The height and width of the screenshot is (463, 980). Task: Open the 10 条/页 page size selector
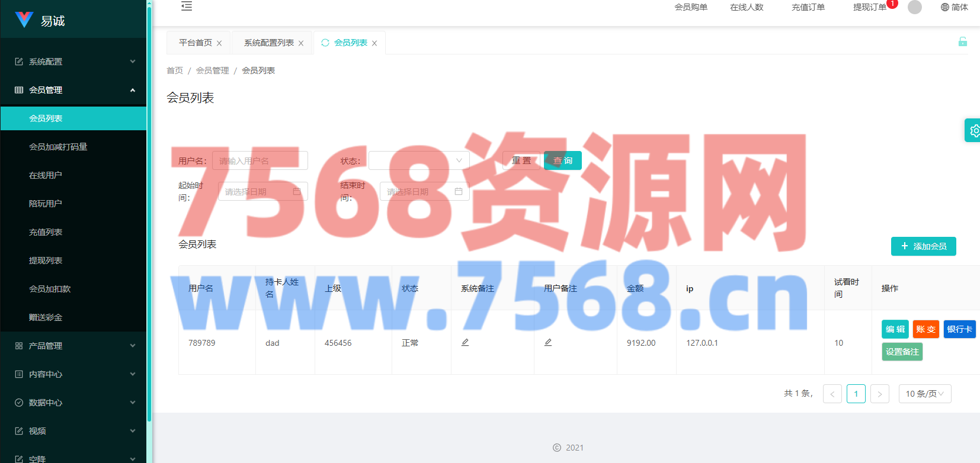pyautogui.click(x=924, y=394)
